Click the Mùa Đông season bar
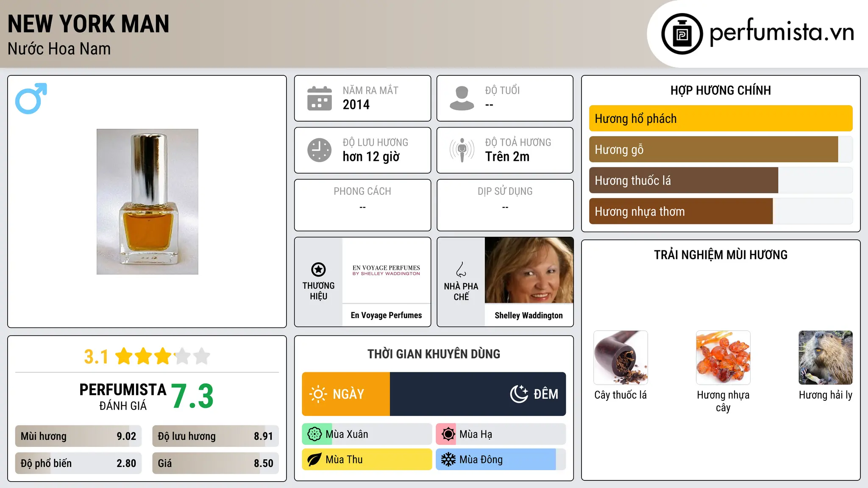The image size is (868, 488). click(x=501, y=460)
